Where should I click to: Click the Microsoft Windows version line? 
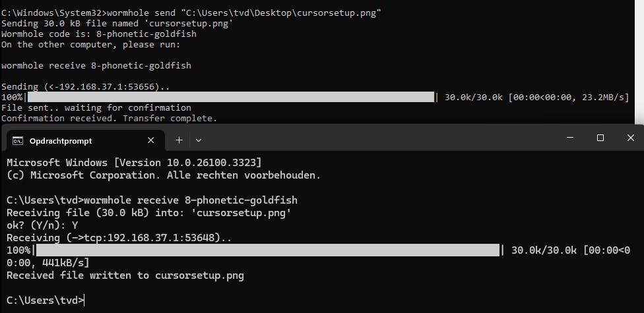point(134,162)
